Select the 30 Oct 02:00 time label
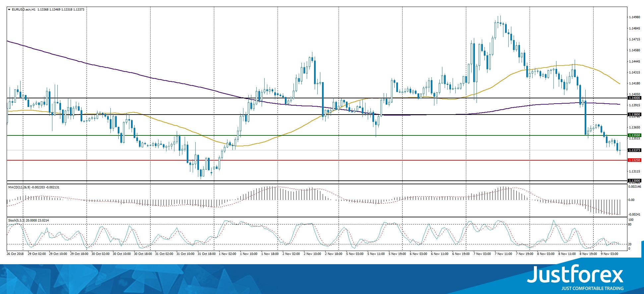Viewport: 644px width, 294px height. pos(100,254)
